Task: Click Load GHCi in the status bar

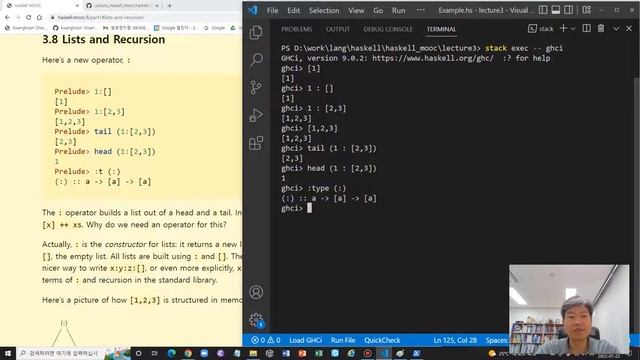Action: [305, 340]
